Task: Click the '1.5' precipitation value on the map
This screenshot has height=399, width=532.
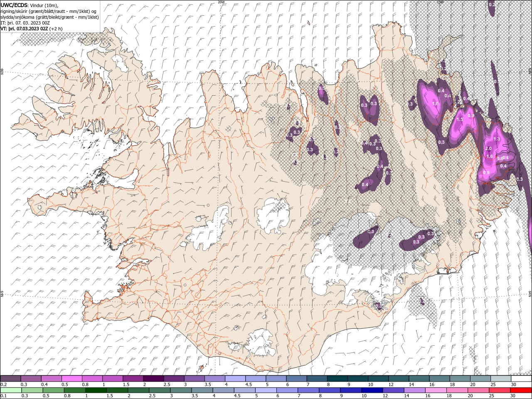Action: [x=460, y=119]
